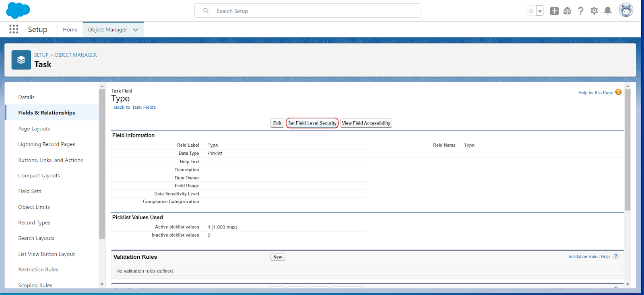Click the orange Help for this Page icon

pyautogui.click(x=618, y=92)
